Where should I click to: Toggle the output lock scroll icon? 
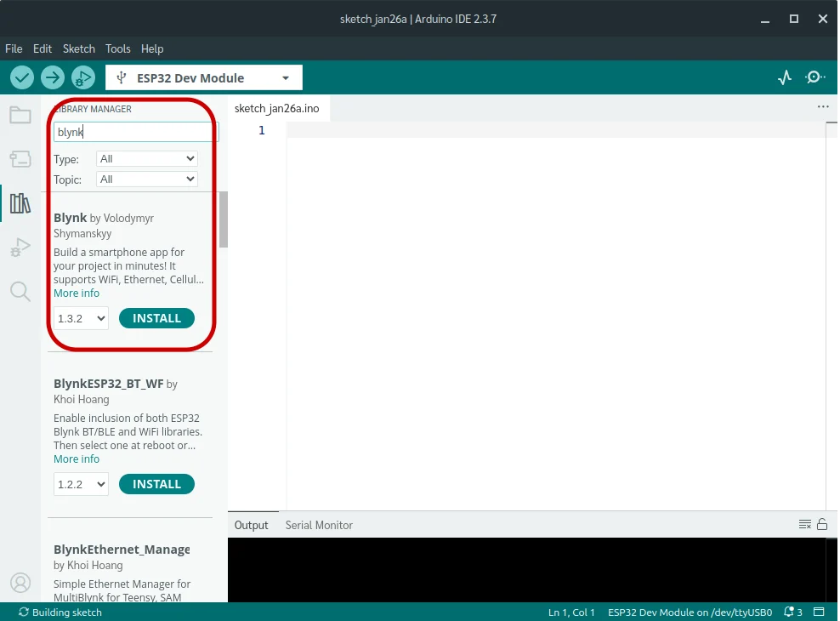822,524
